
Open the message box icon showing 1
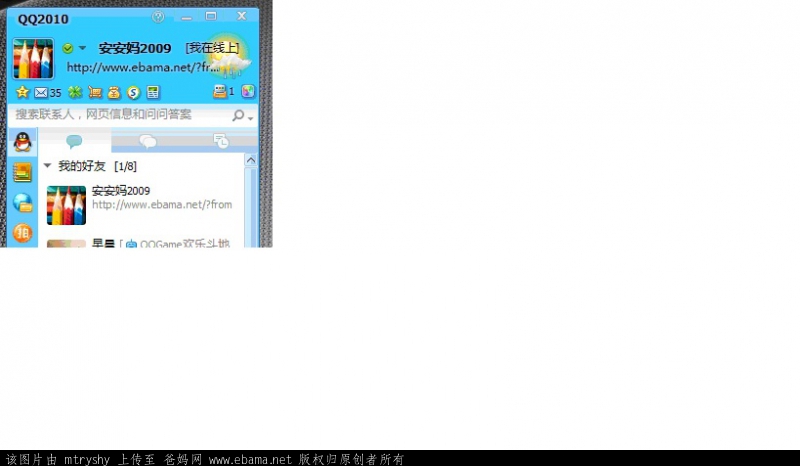point(224,91)
